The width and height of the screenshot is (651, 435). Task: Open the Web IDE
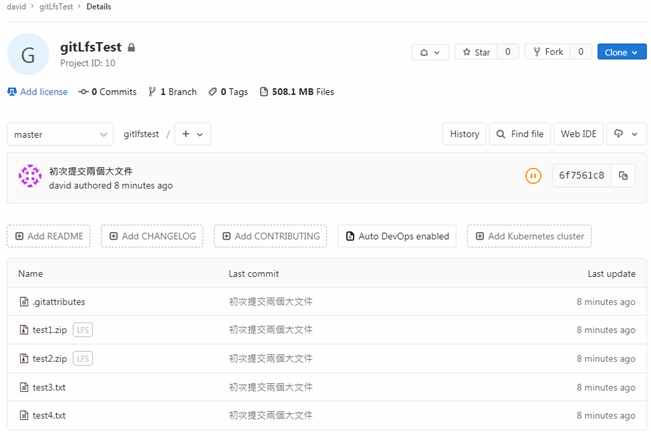578,134
